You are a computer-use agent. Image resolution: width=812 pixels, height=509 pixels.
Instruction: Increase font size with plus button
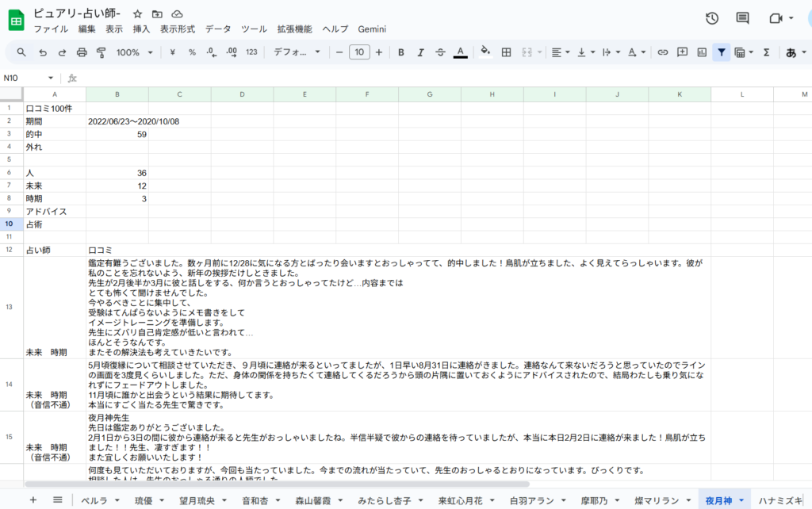pos(379,52)
